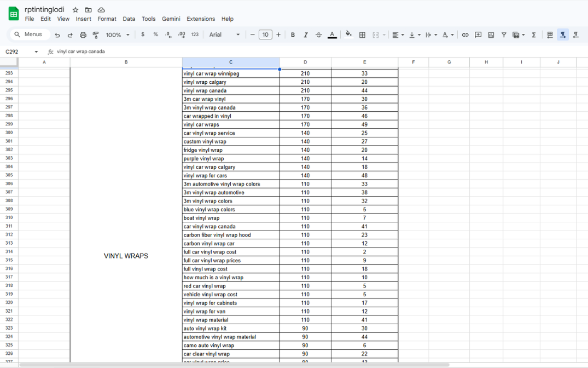Increase font size with plus button
The width and height of the screenshot is (588, 368).
(x=278, y=35)
